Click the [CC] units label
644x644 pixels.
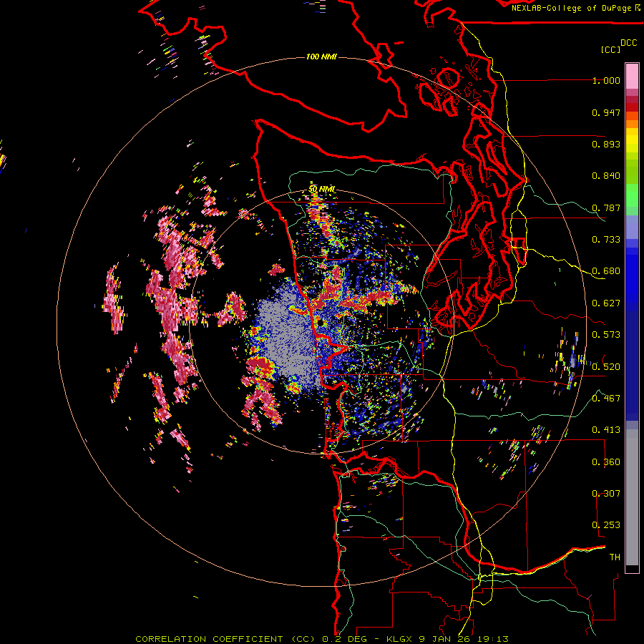[x=610, y=49]
